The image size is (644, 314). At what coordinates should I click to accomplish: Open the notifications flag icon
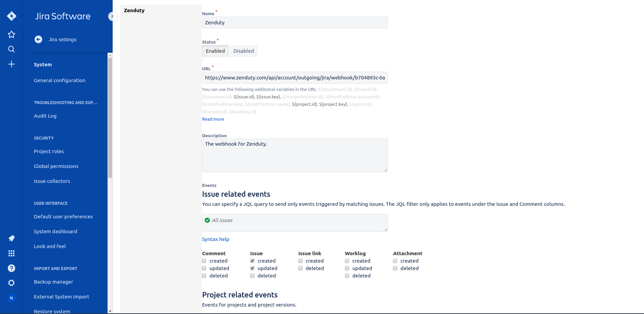pos(11,238)
